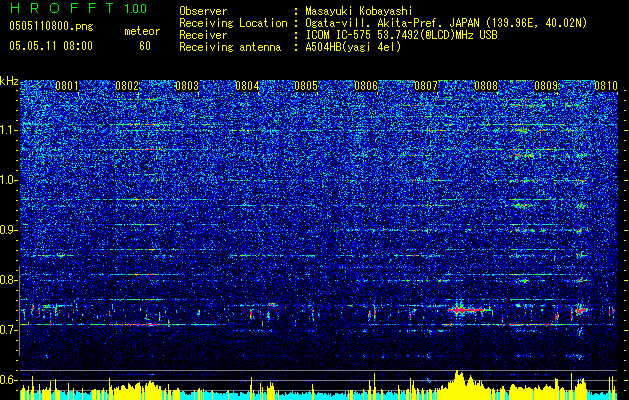Image resolution: width=629 pixels, height=400 pixels.
Task: Click the 0806 time marker
Action: click(366, 86)
